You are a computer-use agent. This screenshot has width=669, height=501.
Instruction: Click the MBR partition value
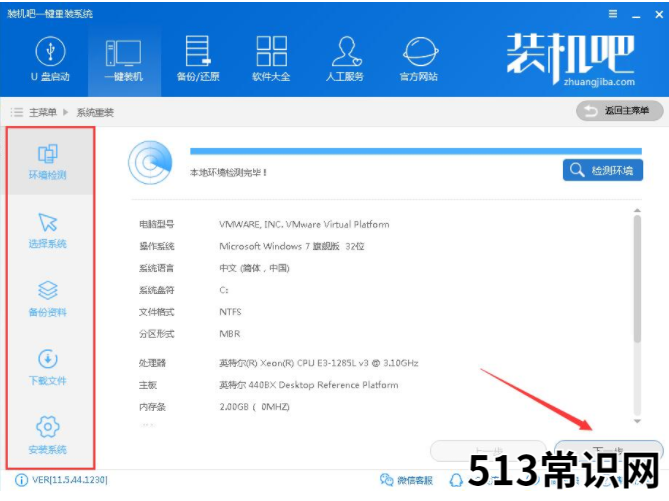click(x=230, y=334)
